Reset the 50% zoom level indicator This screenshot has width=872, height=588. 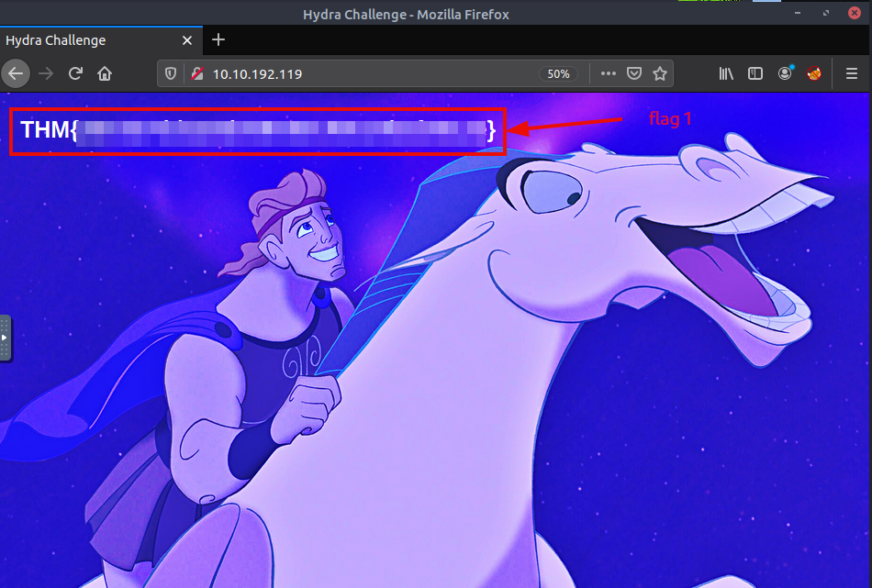point(558,73)
